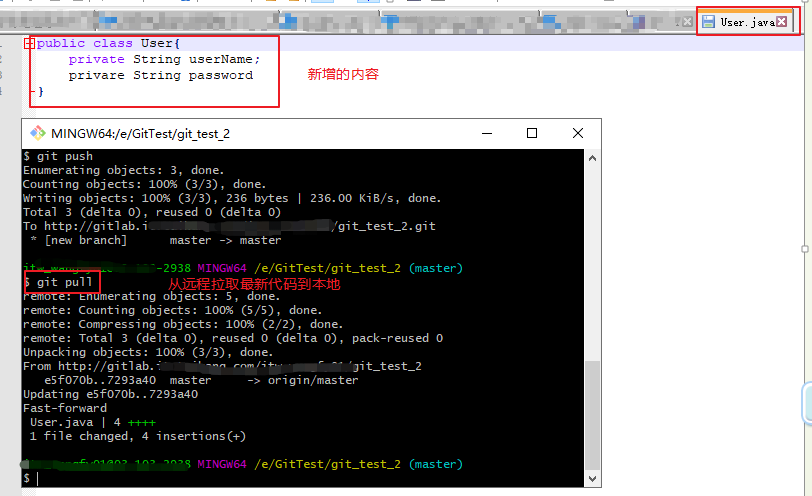Switch to the User.java editor tab
This screenshot has height=496, width=812.
point(746,22)
